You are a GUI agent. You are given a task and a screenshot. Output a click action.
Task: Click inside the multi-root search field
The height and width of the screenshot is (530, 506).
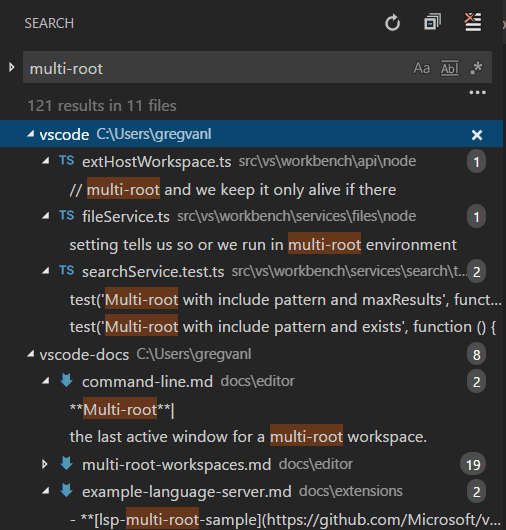click(x=216, y=68)
